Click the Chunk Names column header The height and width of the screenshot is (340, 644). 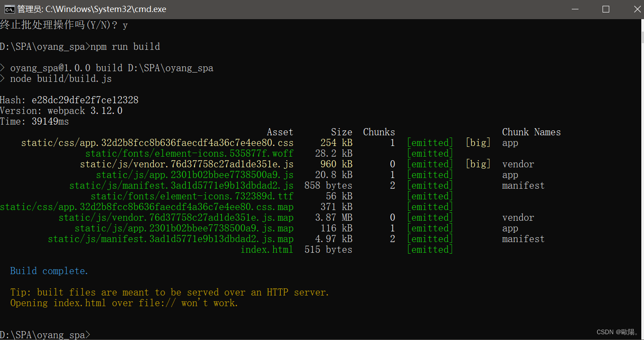[531, 132]
